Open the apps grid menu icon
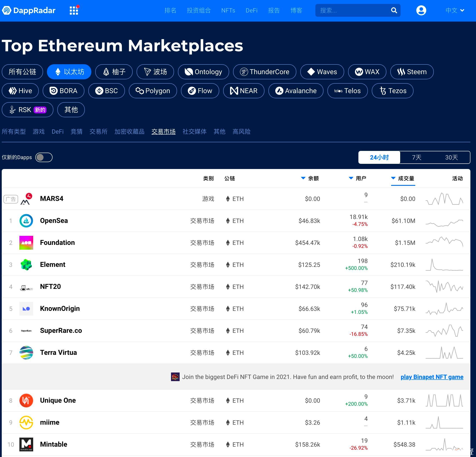 tap(74, 10)
